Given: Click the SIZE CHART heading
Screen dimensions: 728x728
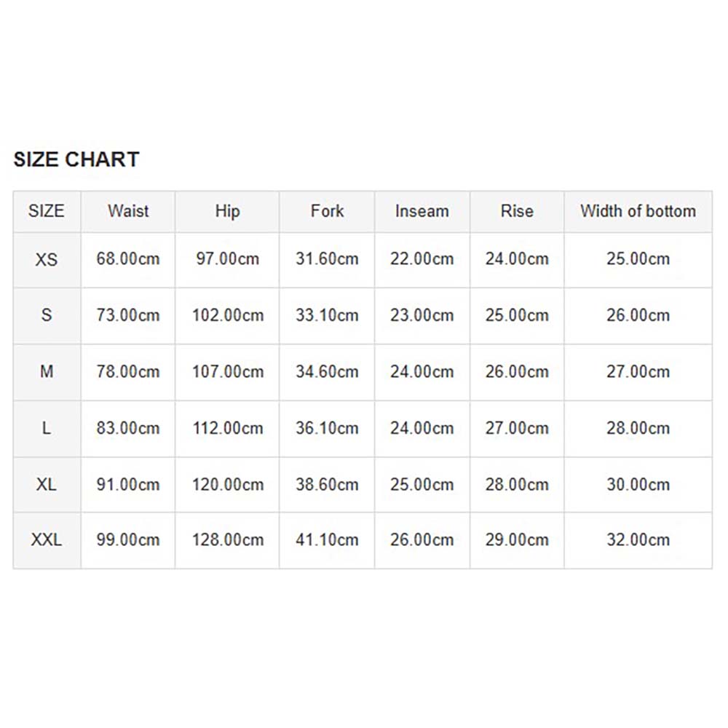Looking at the screenshot, I should [x=76, y=159].
